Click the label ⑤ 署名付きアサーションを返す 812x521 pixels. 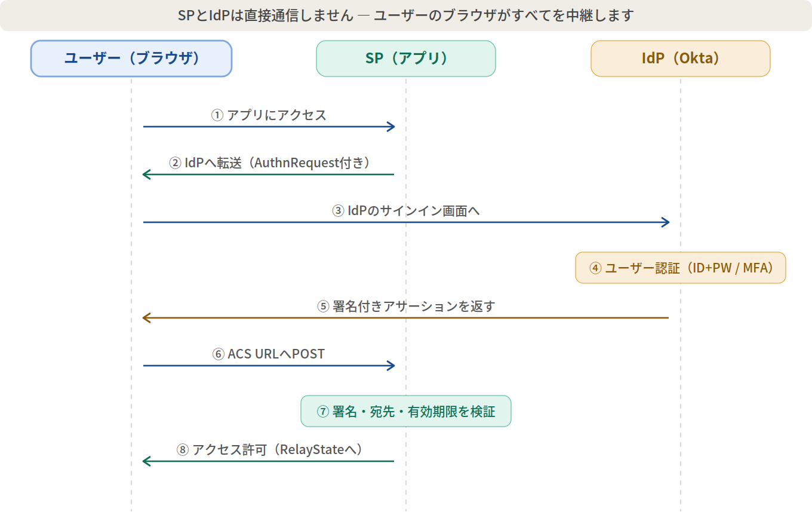406,306
